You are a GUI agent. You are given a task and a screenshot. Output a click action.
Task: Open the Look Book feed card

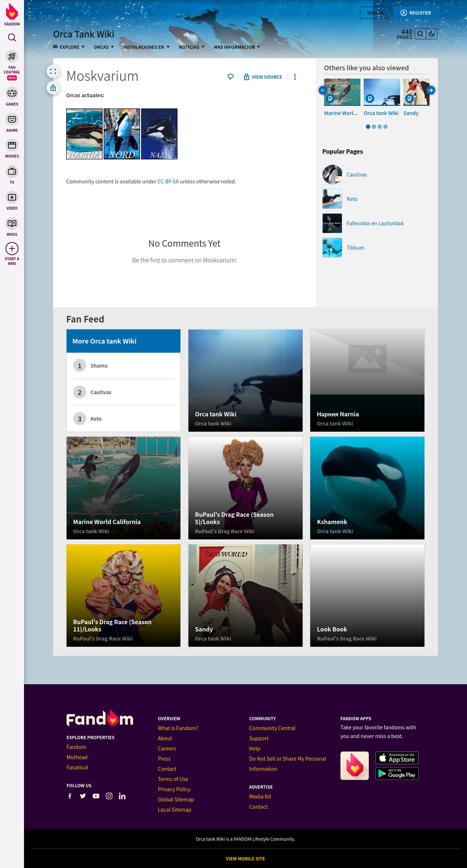[x=367, y=595]
